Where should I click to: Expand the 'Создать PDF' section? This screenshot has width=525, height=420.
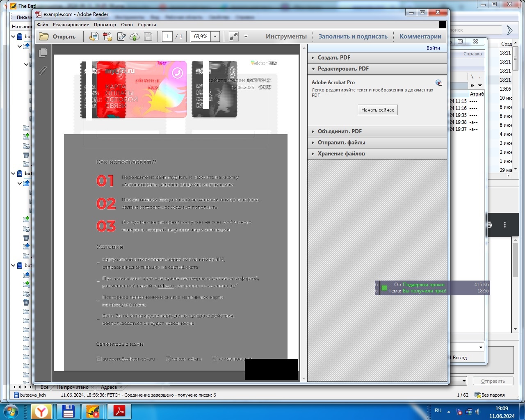point(333,58)
